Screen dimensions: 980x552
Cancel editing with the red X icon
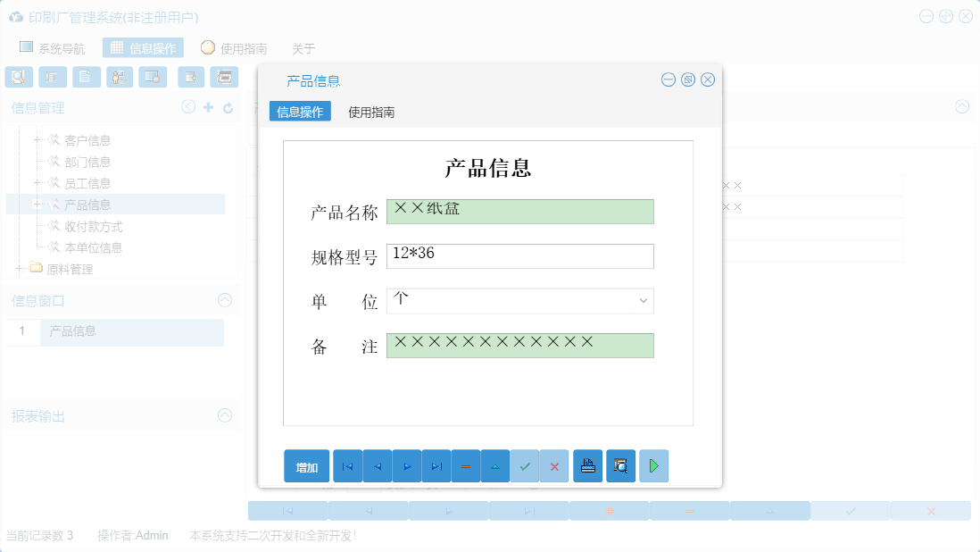click(554, 465)
